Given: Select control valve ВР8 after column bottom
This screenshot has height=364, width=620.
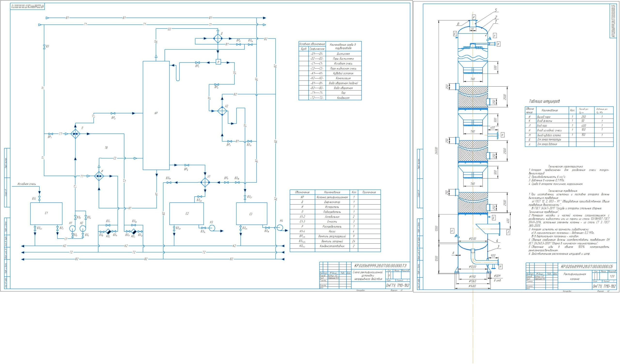Looking at the screenshot, I should tap(187, 165).
